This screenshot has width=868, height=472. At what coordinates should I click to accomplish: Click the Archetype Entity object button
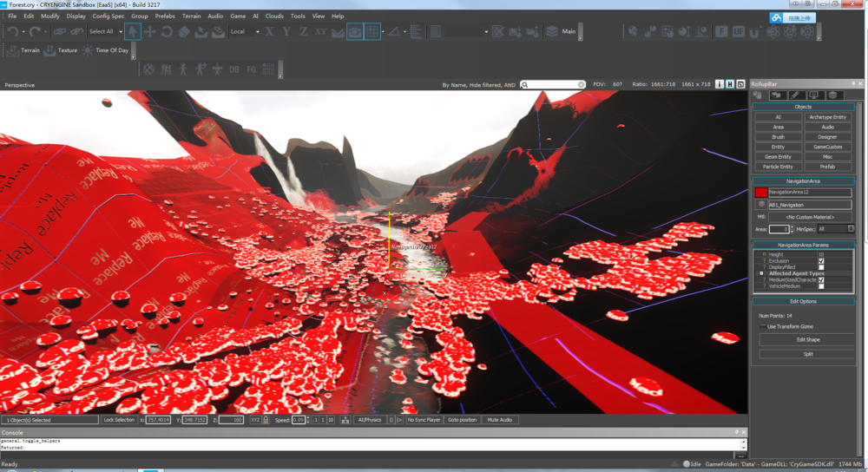827,117
